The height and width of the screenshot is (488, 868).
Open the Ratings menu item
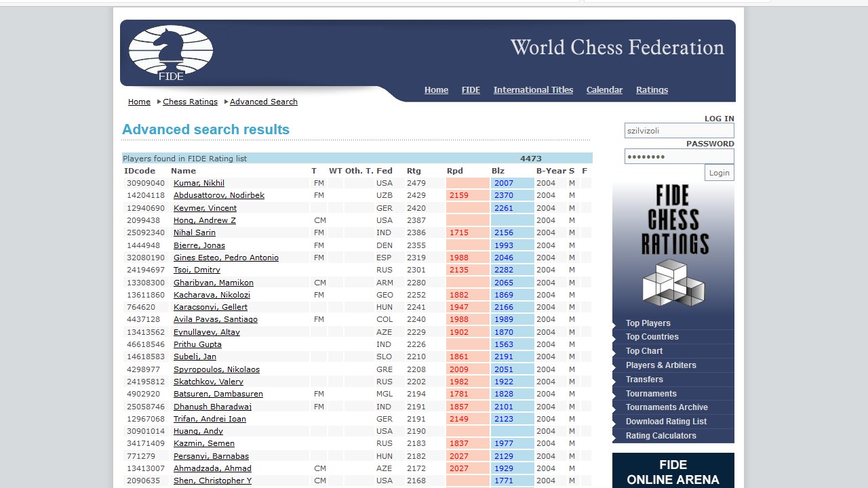pyautogui.click(x=652, y=90)
